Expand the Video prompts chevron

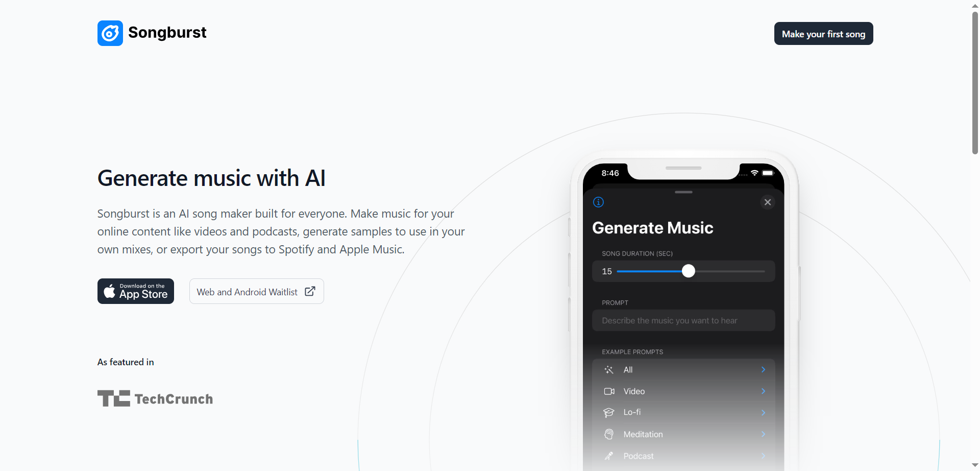763,391
